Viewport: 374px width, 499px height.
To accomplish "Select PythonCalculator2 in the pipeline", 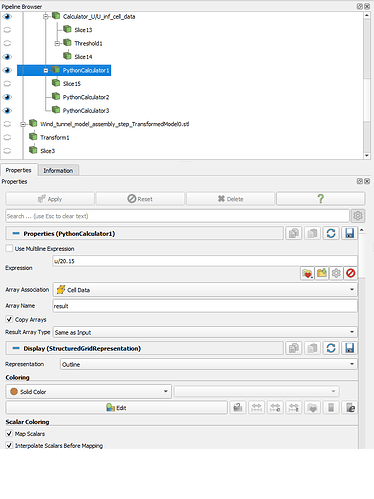I will tap(86, 97).
